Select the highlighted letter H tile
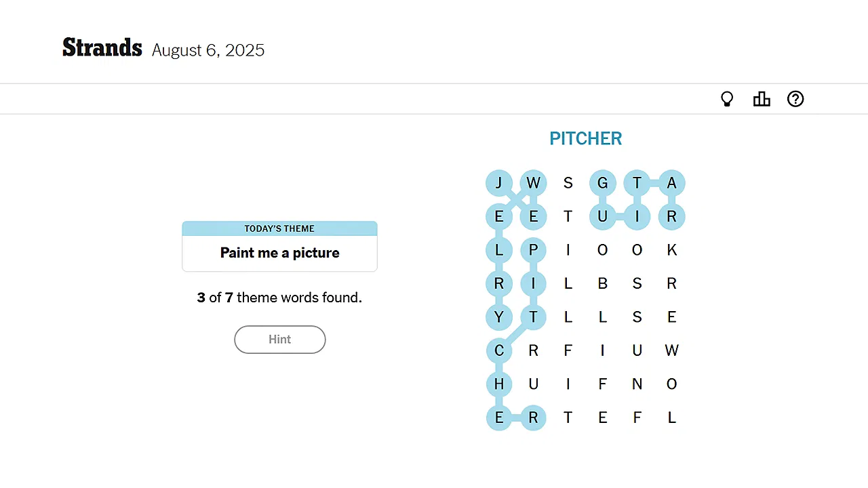 [x=499, y=384]
